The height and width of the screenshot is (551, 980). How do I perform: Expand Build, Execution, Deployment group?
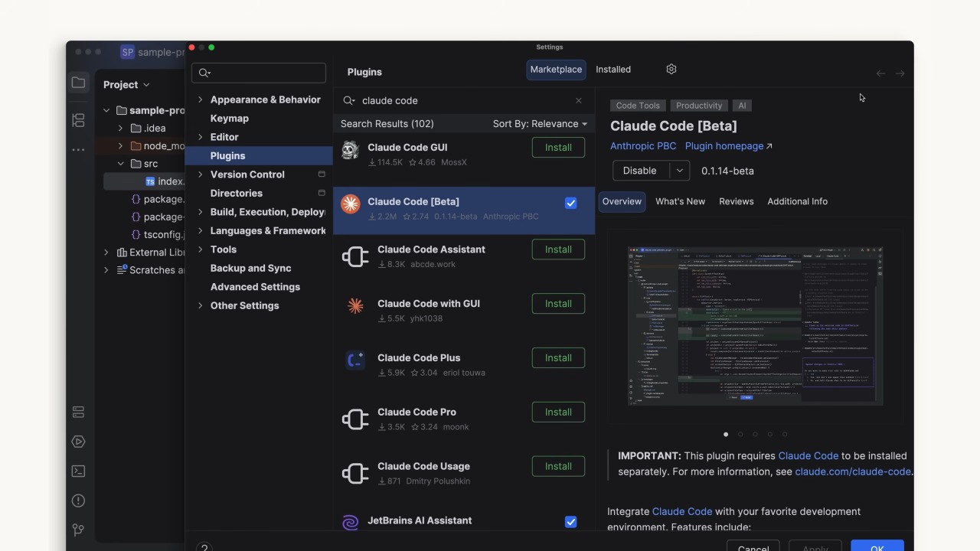coord(201,212)
